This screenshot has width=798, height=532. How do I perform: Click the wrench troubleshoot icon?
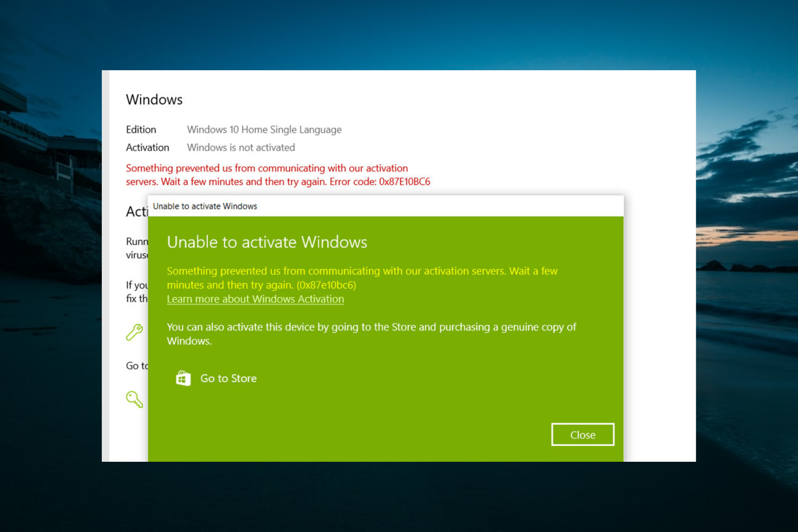[x=135, y=332]
